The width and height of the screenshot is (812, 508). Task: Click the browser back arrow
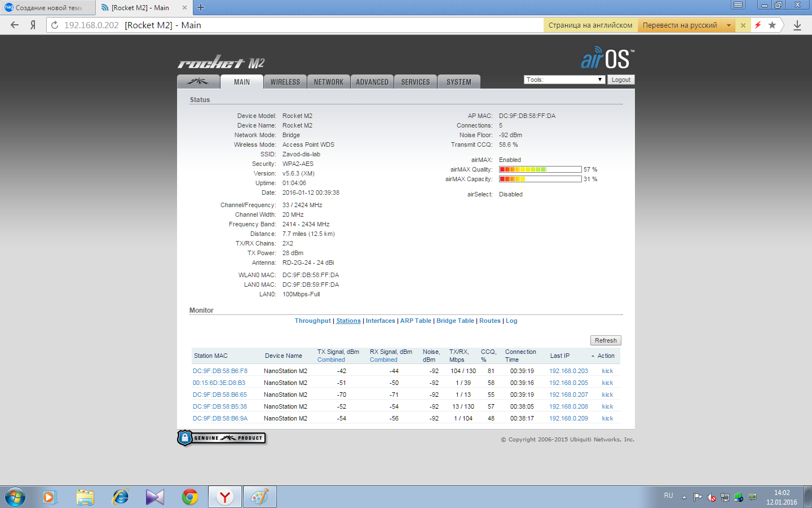click(15, 25)
